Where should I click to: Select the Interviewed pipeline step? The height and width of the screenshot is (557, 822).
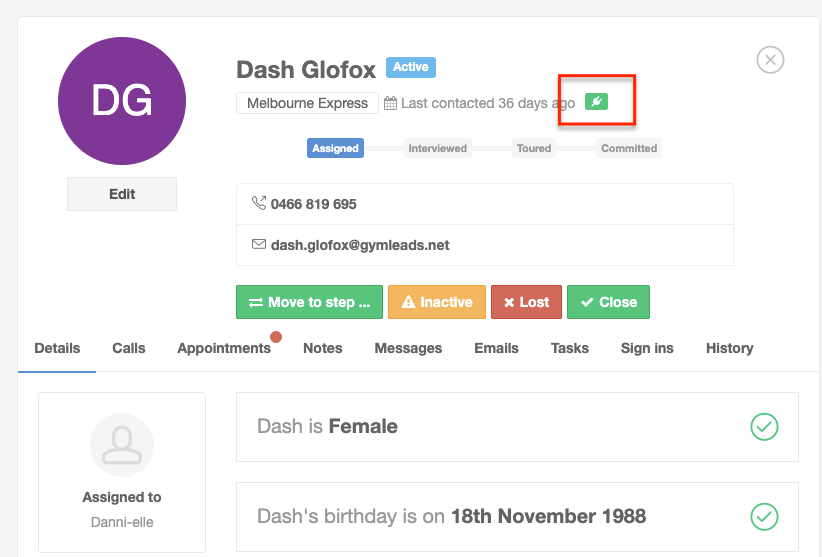(438, 148)
